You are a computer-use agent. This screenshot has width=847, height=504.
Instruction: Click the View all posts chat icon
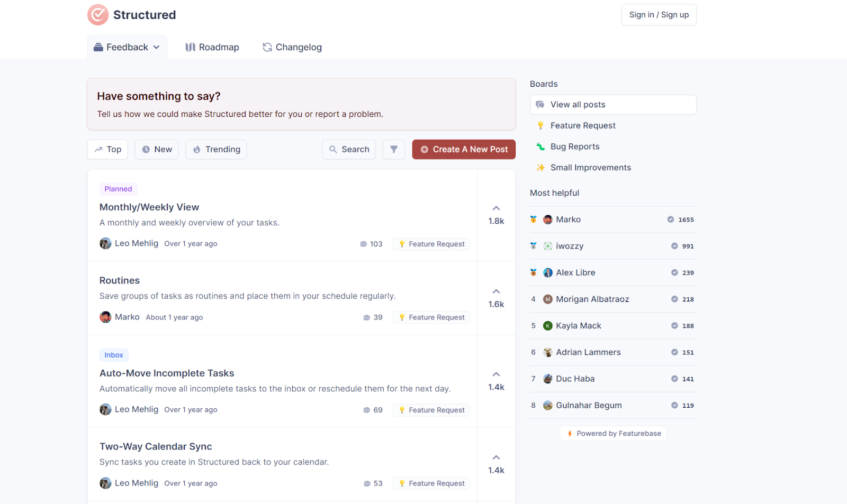540,105
